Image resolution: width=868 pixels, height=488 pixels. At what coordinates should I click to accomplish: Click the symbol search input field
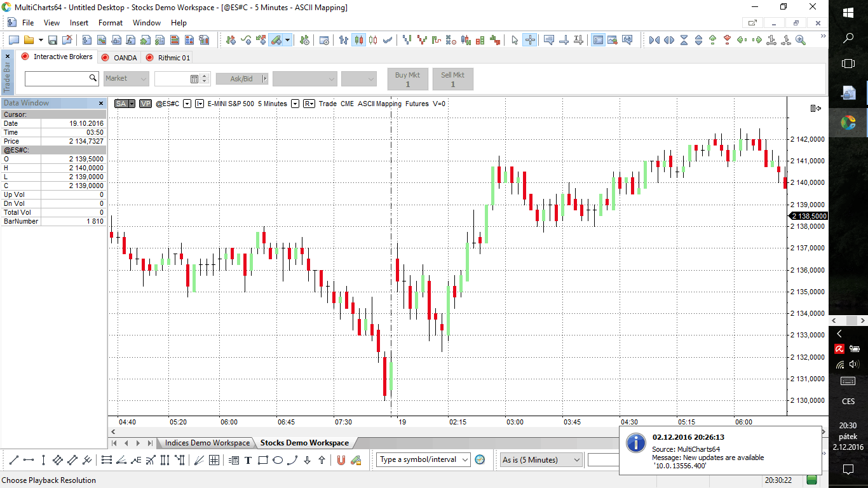[x=57, y=78]
